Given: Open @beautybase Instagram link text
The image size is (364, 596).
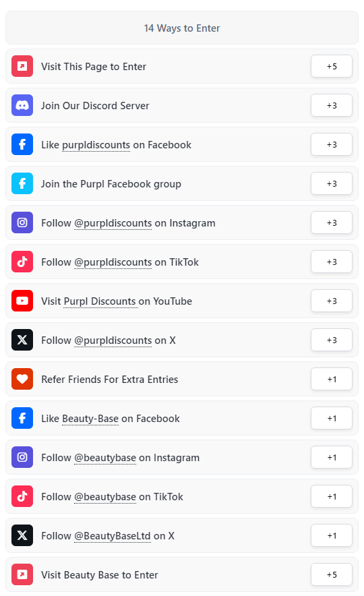Looking at the screenshot, I should pyautogui.click(x=105, y=458).
